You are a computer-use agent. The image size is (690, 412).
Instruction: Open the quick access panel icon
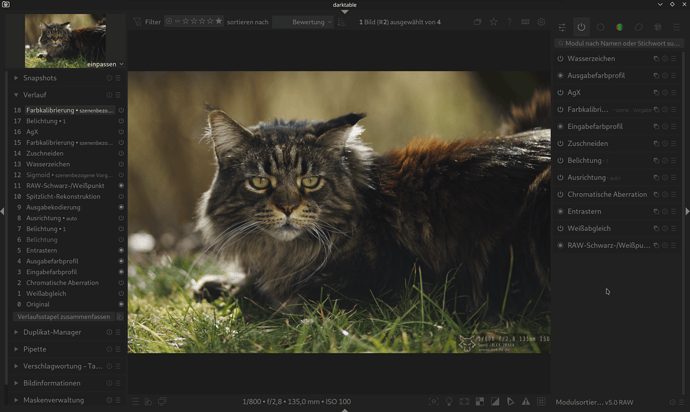pos(562,27)
